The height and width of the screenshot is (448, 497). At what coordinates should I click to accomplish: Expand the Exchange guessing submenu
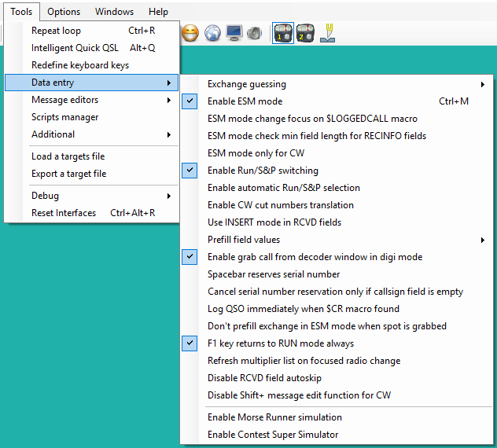(x=337, y=84)
